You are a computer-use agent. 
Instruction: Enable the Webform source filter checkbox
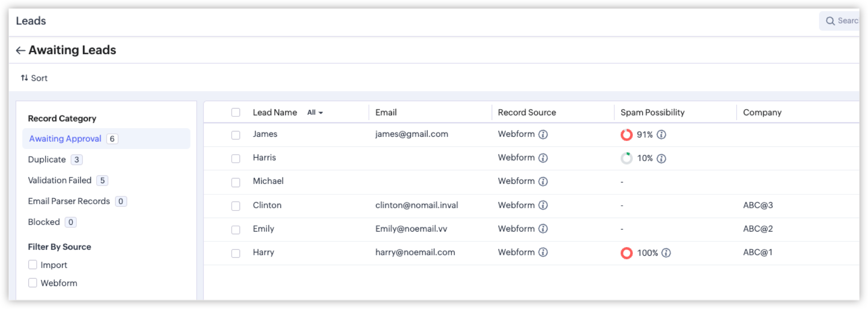[x=32, y=283]
